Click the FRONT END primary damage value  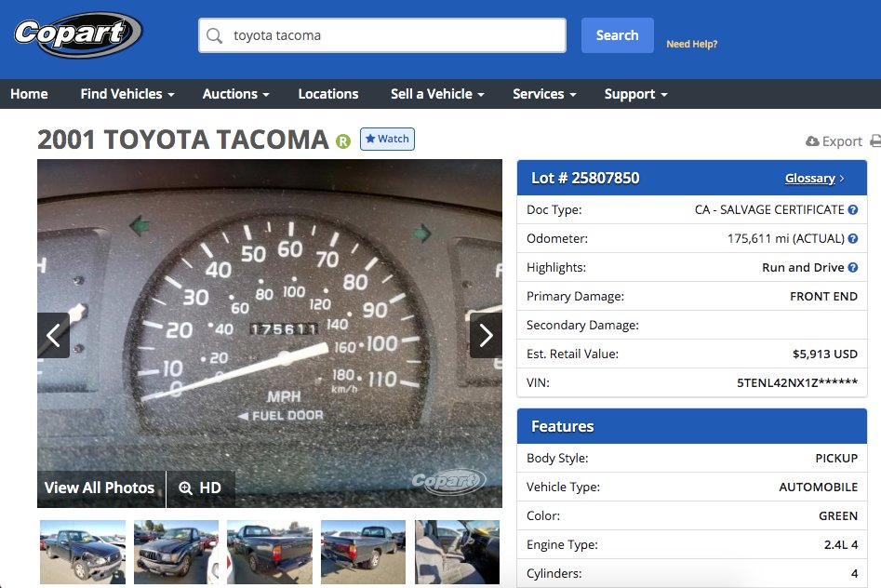[823, 296]
